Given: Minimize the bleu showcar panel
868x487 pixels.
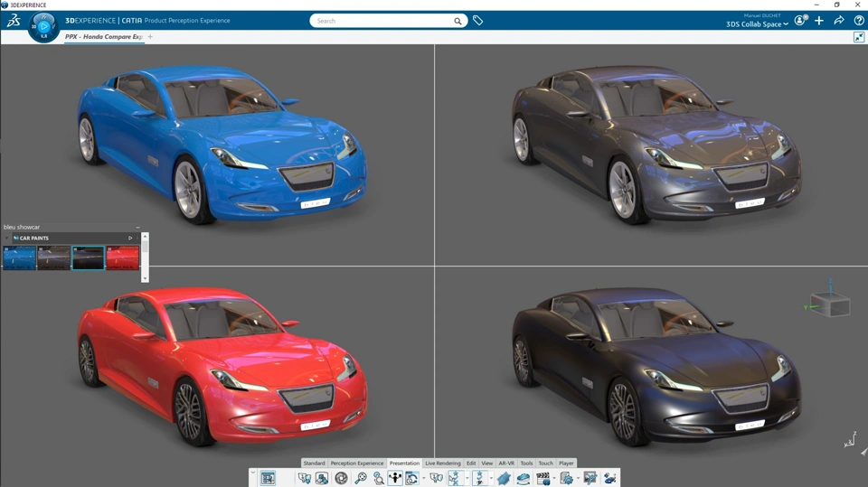Looking at the screenshot, I should [x=137, y=228].
